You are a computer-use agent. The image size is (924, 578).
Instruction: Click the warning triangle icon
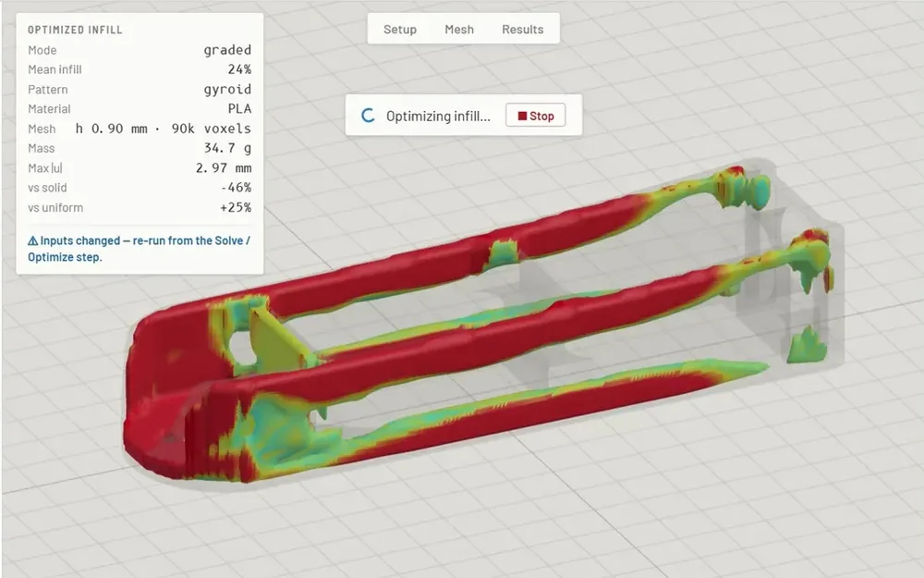[33, 240]
